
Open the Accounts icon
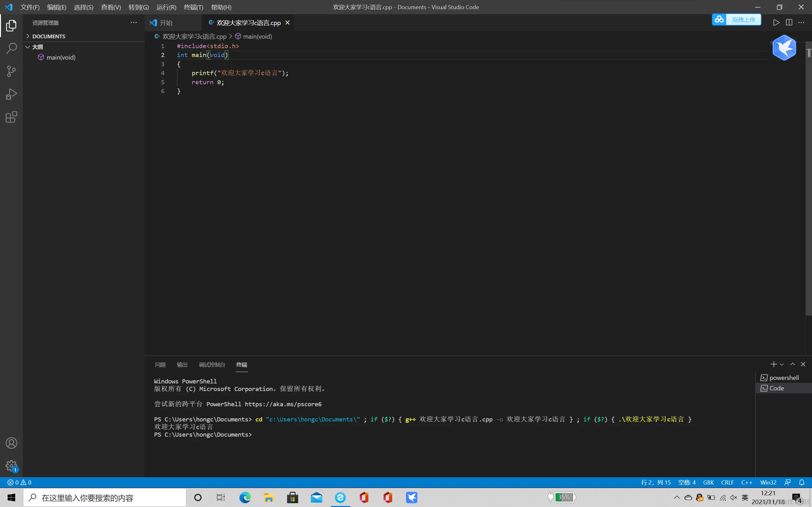(11, 443)
